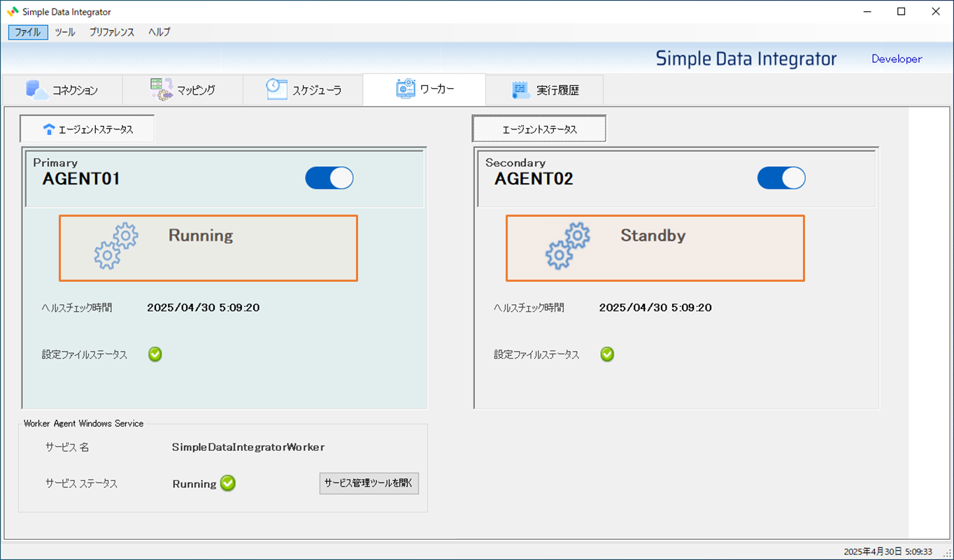Click AGENT01 config file status green checkmark
The width and height of the screenshot is (954, 560).
[155, 354]
